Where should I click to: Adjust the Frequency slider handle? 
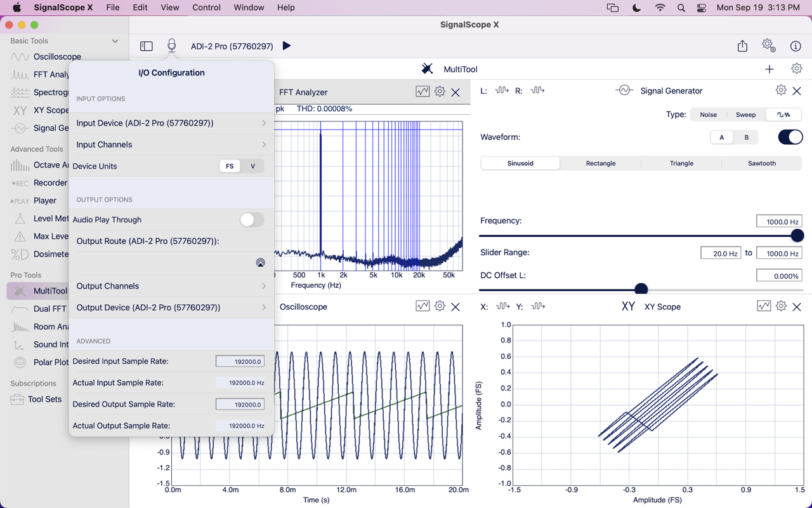(797, 236)
